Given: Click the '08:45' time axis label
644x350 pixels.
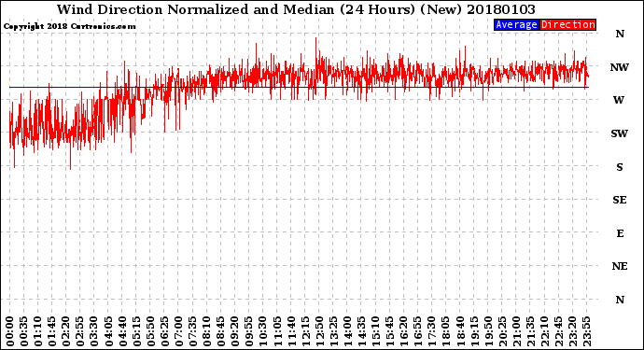Looking at the screenshot, I should tap(220, 331).
